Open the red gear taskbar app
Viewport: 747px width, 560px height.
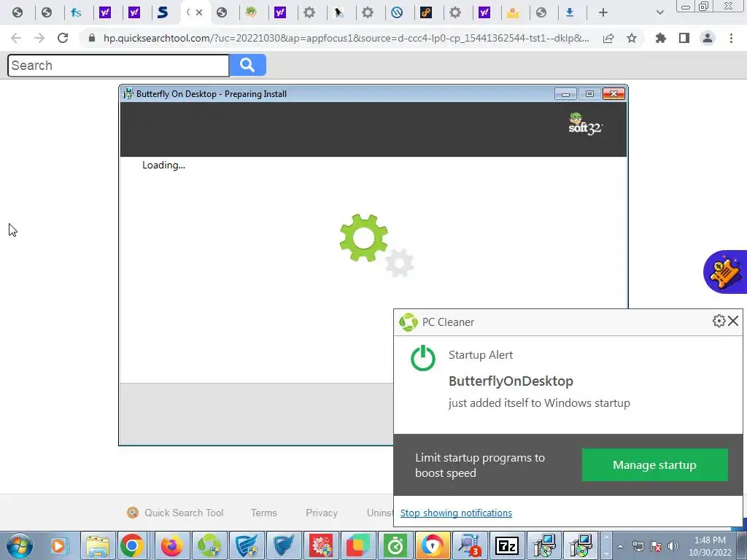[321, 545]
